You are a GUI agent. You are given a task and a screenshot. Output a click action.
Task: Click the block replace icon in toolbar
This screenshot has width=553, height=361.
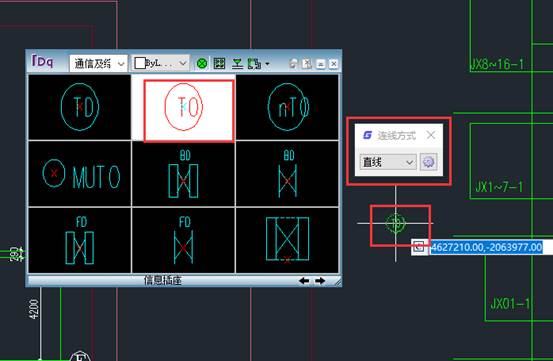tap(254, 64)
